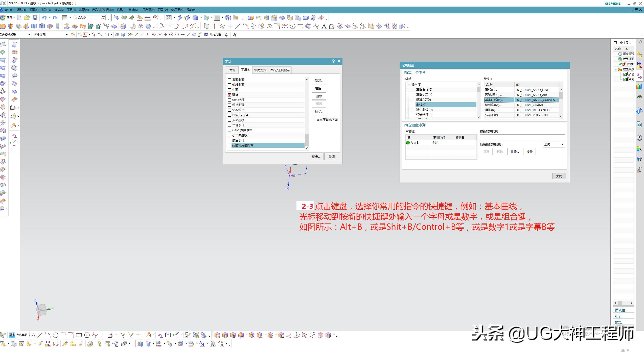Click the magnifier icon beside 查找命令 box
Image resolution: width=644 pixels, height=352 pixels.
coord(103,17)
